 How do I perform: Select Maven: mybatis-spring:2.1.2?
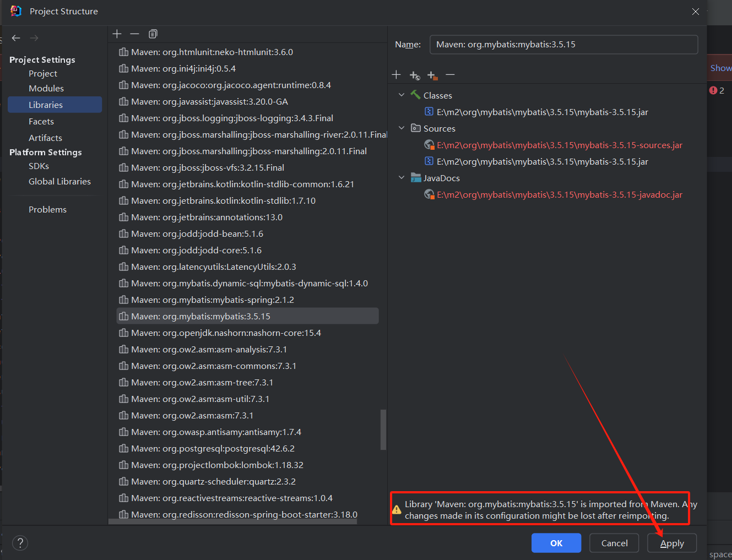pyautogui.click(x=213, y=300)
